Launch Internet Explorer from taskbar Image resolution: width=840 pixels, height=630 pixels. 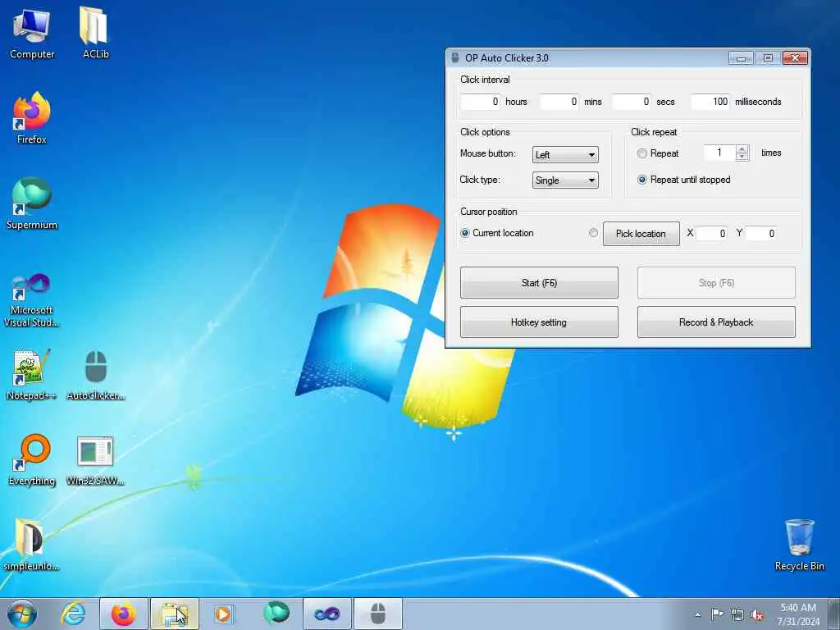click(73, 614)
